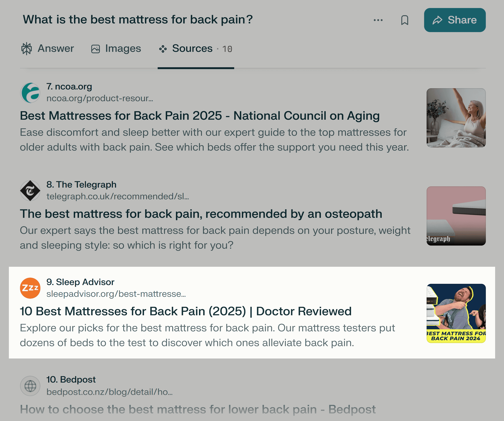Click the truncated sleepadvisor.org URL
This screenshot has width=504, height=421.
pos(116,294)
